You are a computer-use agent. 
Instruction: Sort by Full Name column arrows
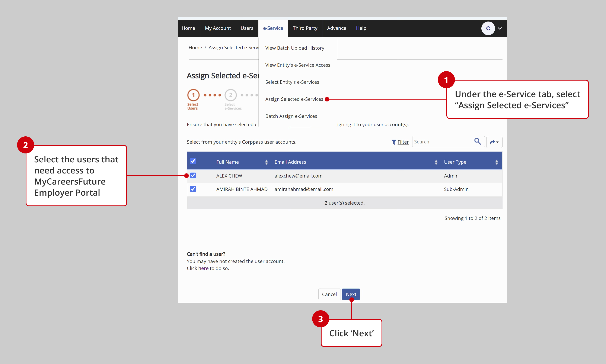(267, 162)
